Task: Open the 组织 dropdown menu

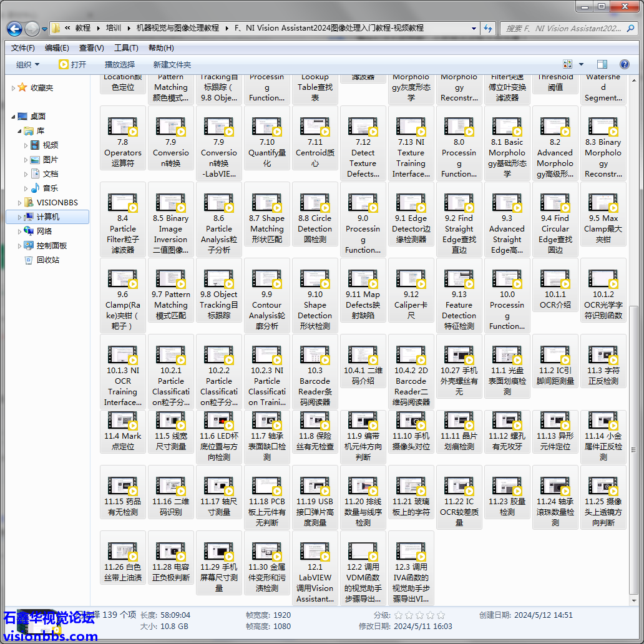Action: (27, 64)
